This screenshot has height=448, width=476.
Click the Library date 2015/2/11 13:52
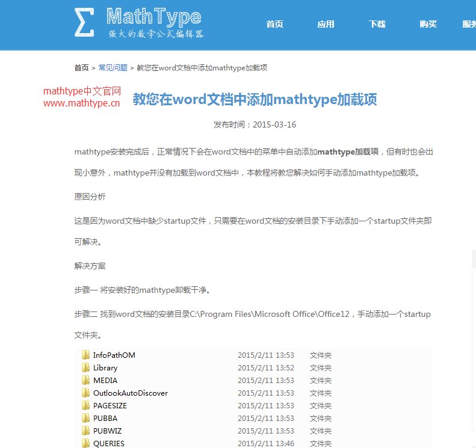pos(266,368)
